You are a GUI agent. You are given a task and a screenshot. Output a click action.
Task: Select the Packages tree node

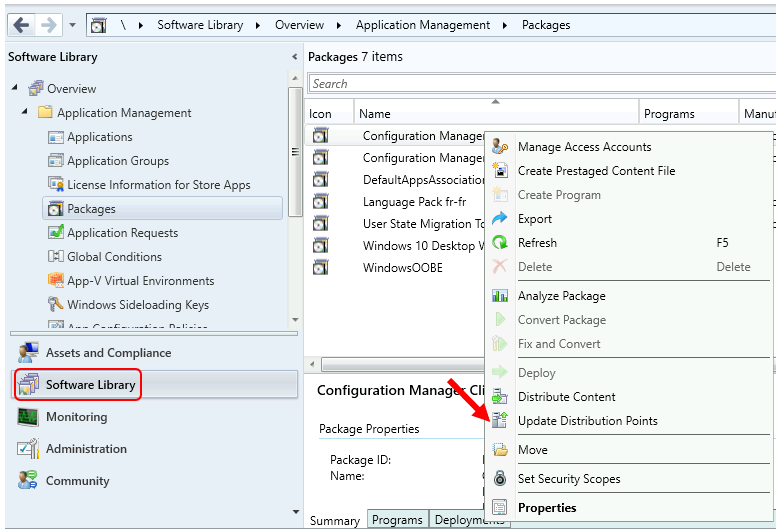point(163,208)
